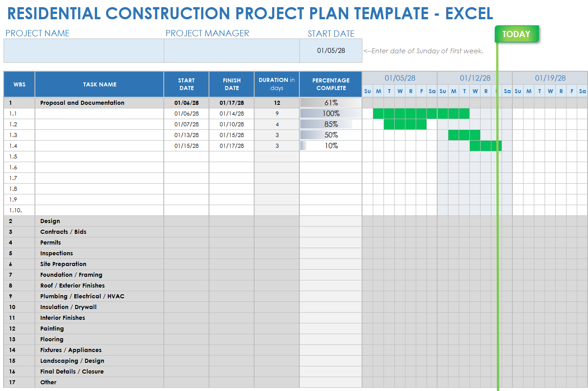Select the 100% progress bar for task 1.1

(331, 113)
